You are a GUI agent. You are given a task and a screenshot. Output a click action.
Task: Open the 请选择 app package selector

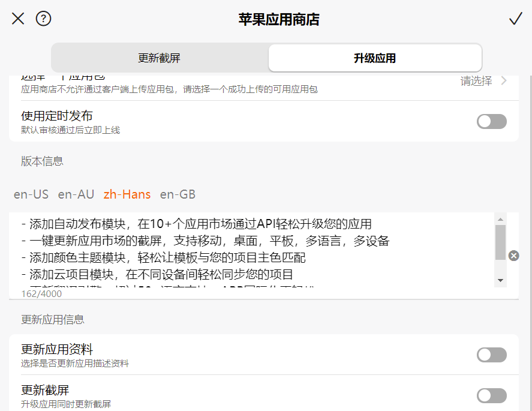coord(476,81)
